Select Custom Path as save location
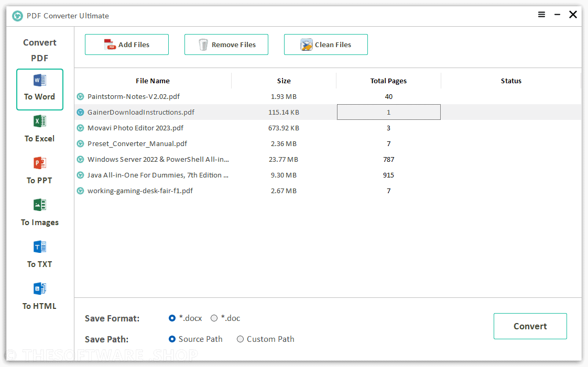 [266, 339]
